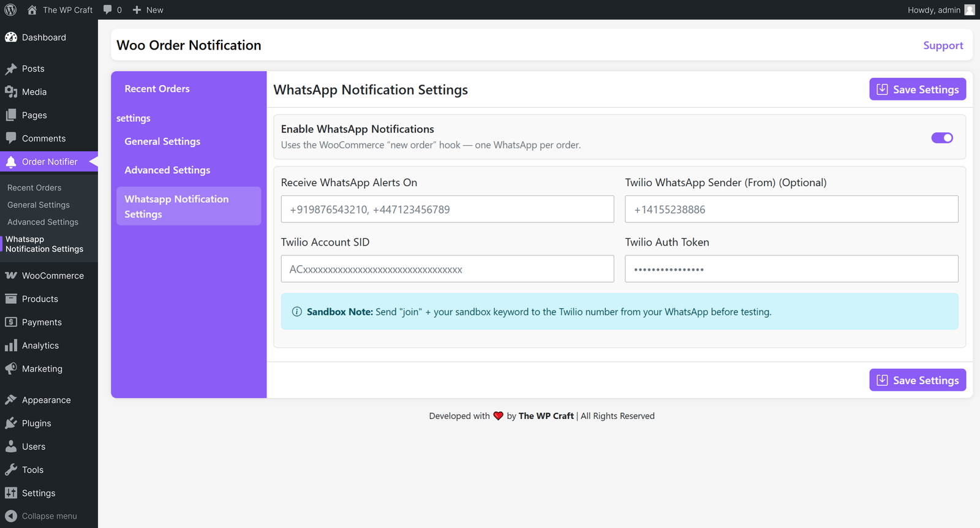
Task: Click the Marketing megaphone icon
Action: coord(11,369)
